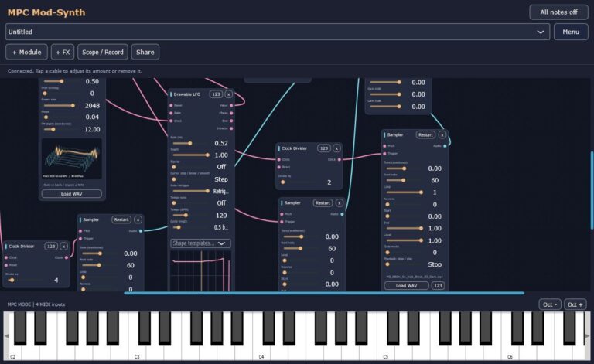Shift keyboard down with Oct -
594x364 pixels.
tap(550, 304)
